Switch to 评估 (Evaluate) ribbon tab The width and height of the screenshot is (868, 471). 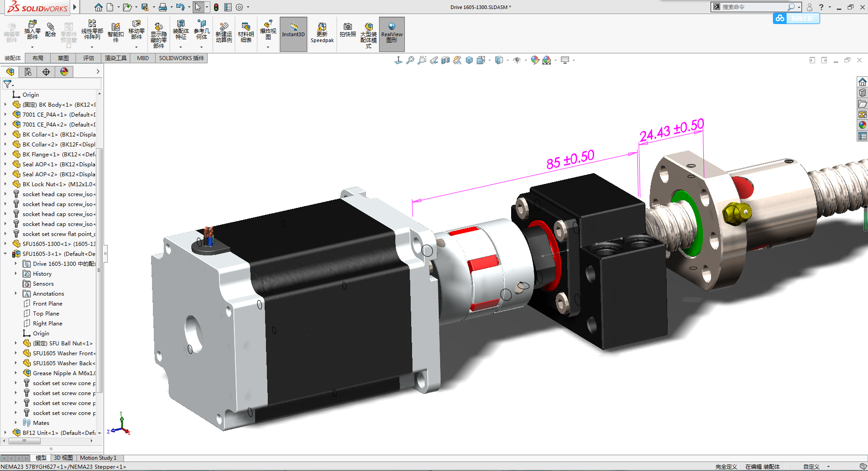89,58
